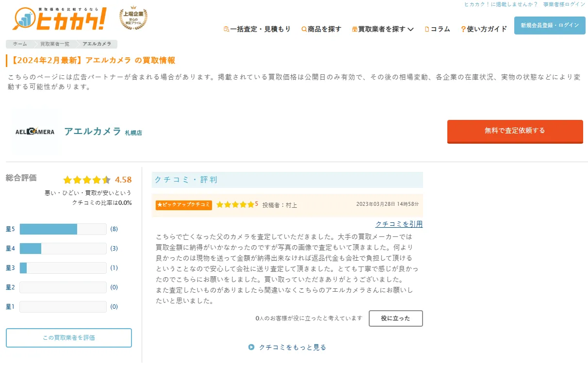Click the play icon beside クチコミをもっと見る
Image resolution: width=588 pixels, height=367 pixels.
pos(251,347)
